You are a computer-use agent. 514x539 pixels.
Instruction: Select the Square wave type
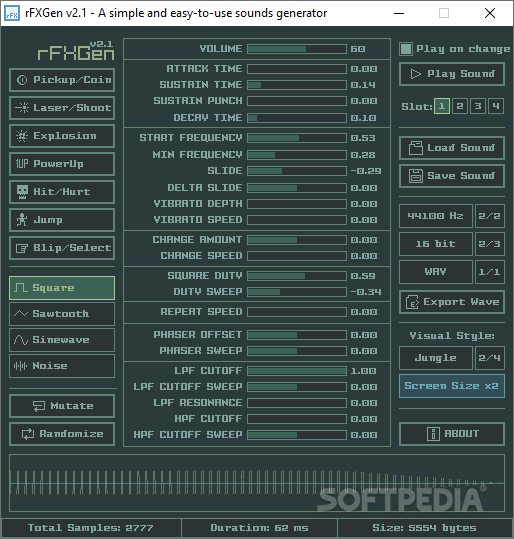coord(62,288)
